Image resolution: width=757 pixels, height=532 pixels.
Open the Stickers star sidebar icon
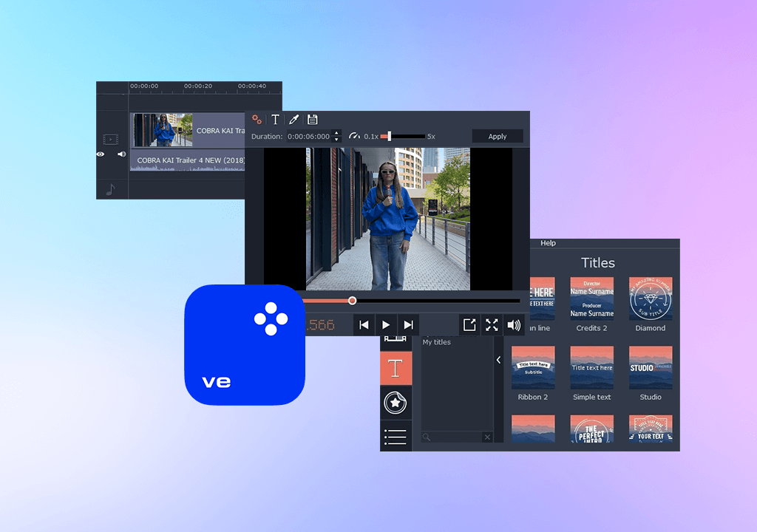(396, 403)
